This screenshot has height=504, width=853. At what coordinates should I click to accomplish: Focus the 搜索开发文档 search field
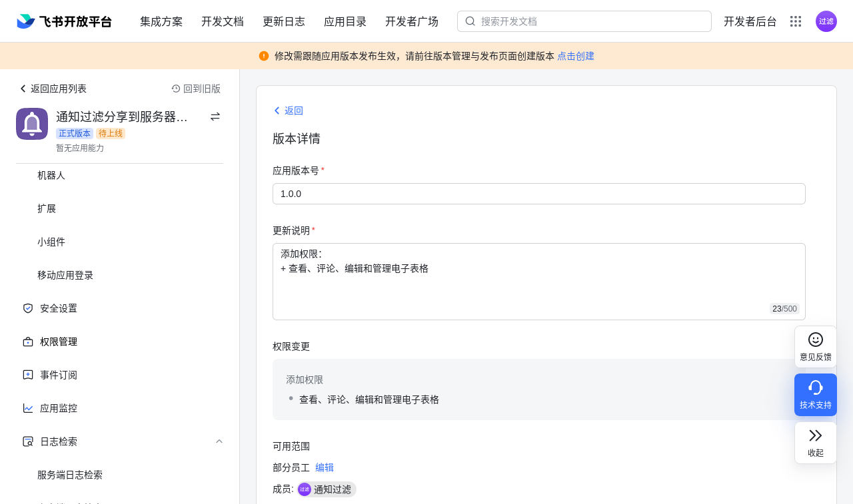pos(584,21)
